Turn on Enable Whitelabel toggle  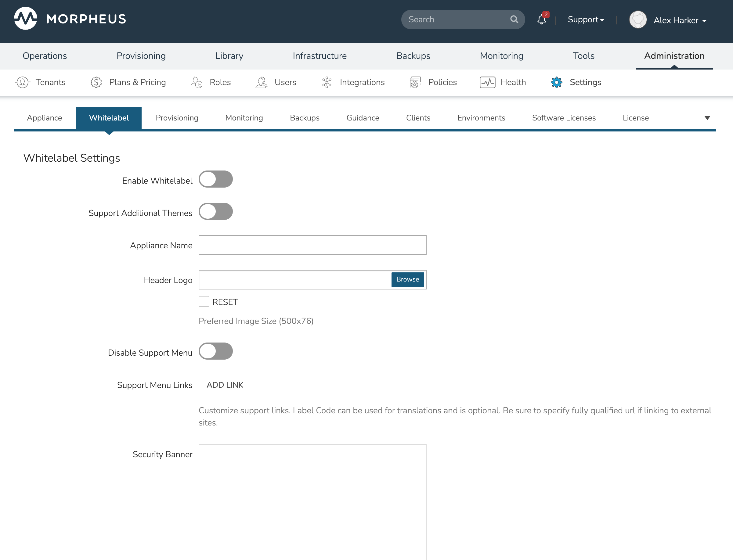215,179
